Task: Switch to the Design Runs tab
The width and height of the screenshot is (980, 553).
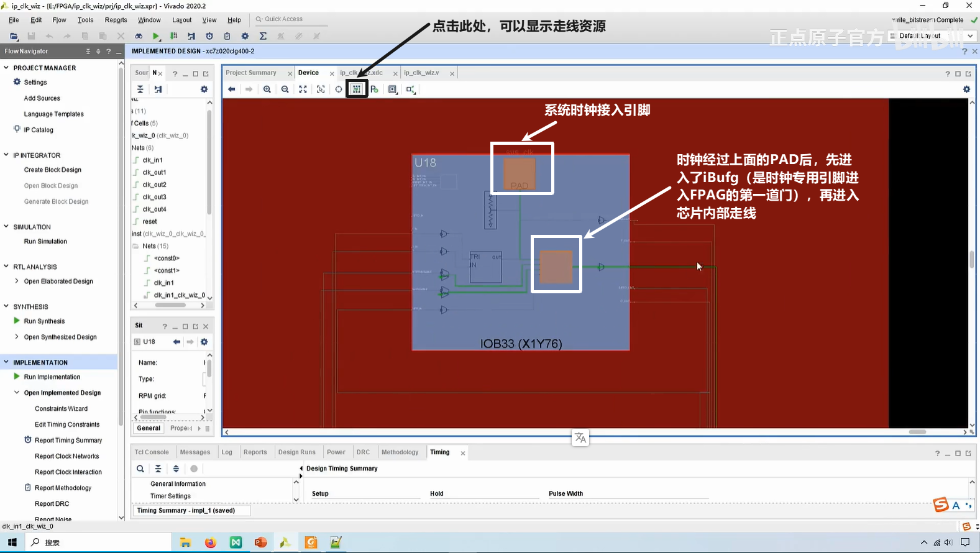Action: tap(297, 452)
